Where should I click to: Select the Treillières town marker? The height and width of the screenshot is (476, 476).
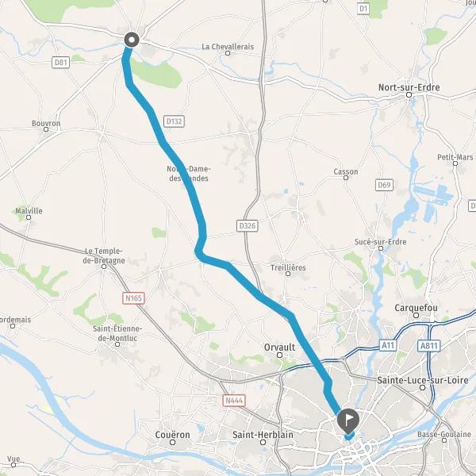tap(288, 274)
